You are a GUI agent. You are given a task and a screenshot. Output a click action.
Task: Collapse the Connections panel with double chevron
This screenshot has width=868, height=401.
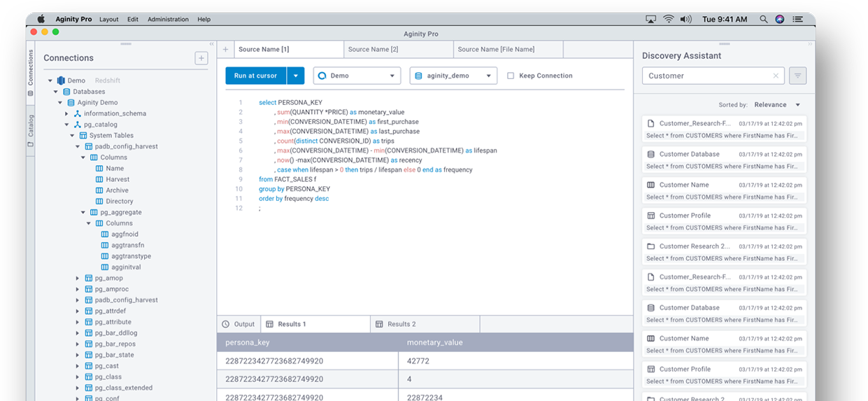tap(212, 44)
